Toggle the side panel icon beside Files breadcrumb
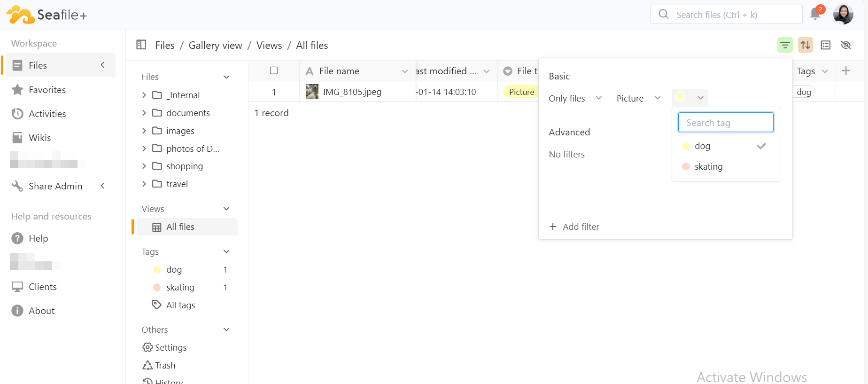The image size is (868, 384). (x=141, y=45)
